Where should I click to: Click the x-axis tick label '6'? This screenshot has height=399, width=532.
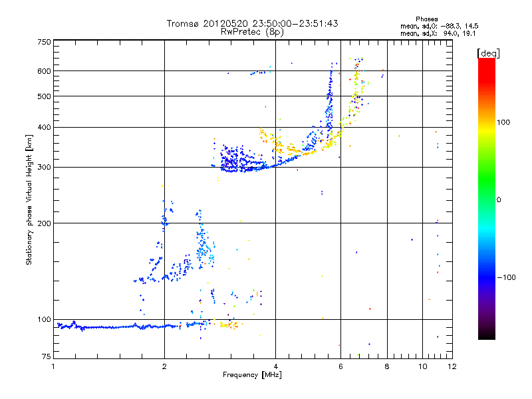[340, 366]
